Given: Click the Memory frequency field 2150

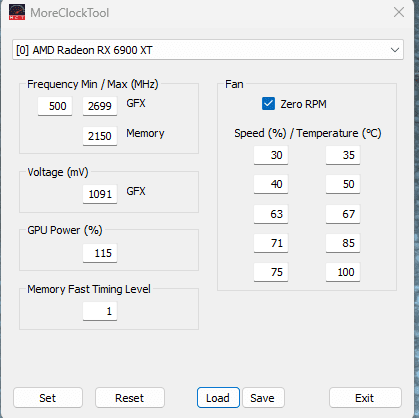Looking at the screenshot, I should pyautogui.click(x=100, y=136).
